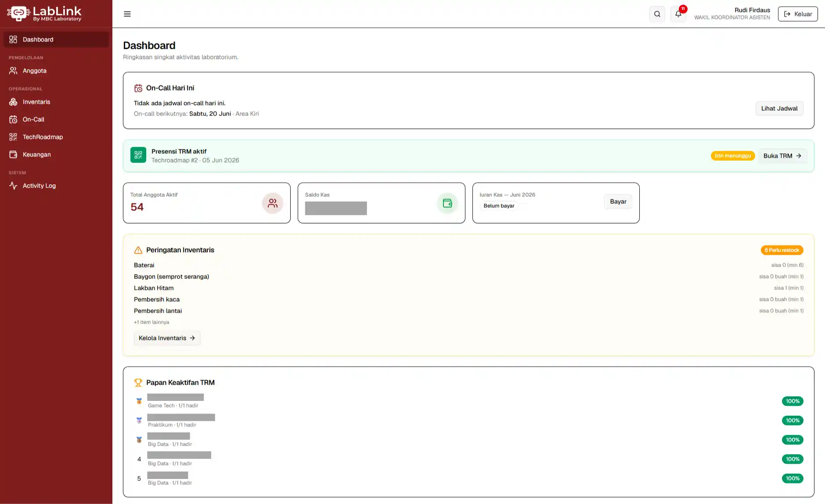Click the hamburger sidebar toggle icon
The height and width of the screenshot is (504, 825).
click(127, 14)
